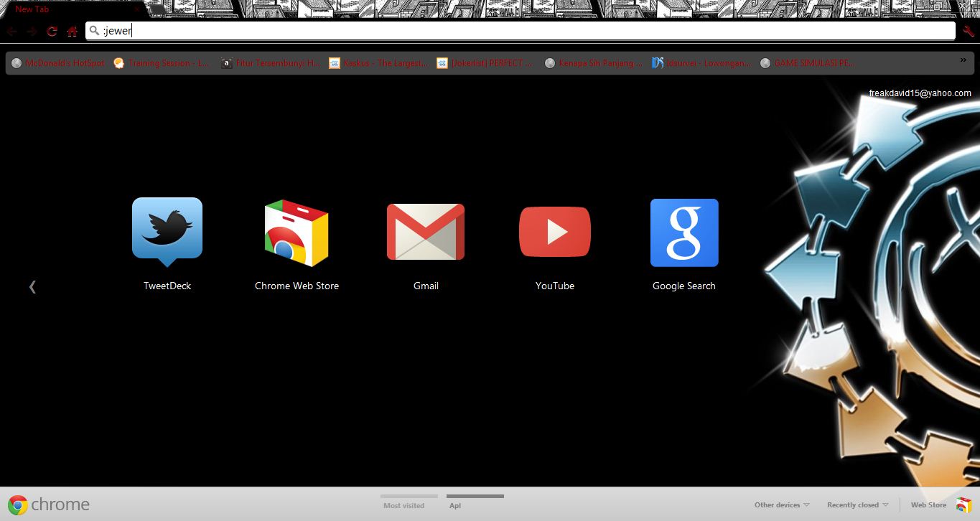Go to the home page
The image size is (980, 521).
72,31
